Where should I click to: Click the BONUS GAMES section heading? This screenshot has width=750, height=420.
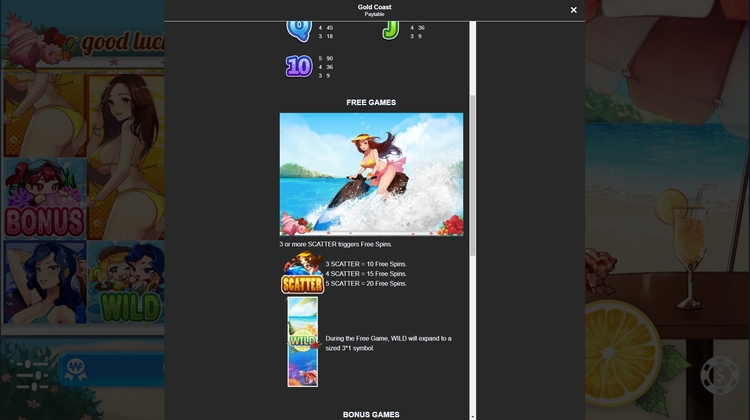tap(371, 414)
